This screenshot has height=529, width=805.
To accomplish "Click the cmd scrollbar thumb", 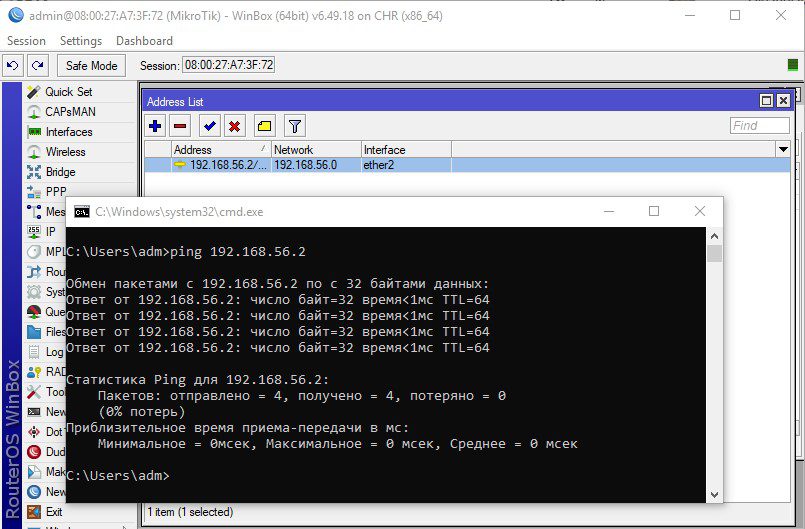I will pos(715,254).
